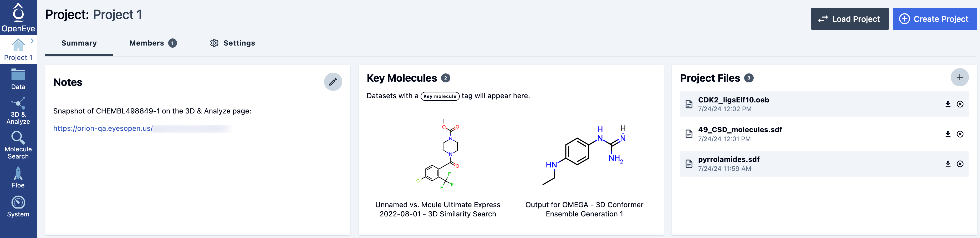
Task: Add a project file with plus button
Action: click(x=959, y=78)
